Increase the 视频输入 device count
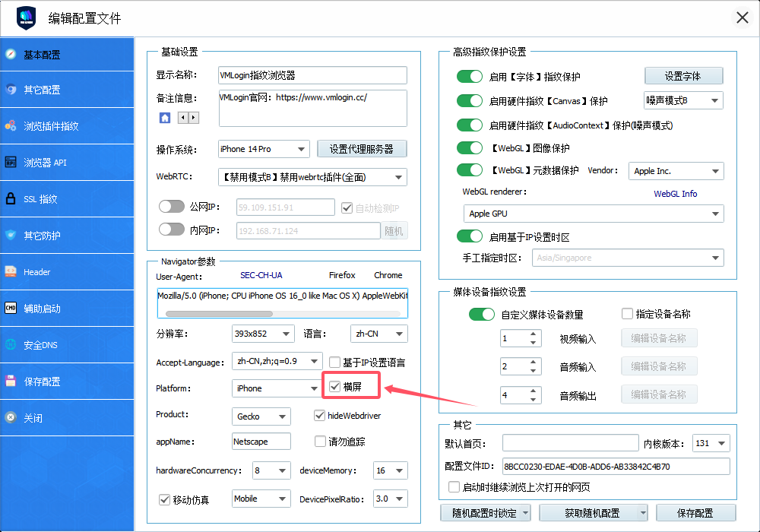Viewport: 760px width, 532px height. click(x=534, y=334)
